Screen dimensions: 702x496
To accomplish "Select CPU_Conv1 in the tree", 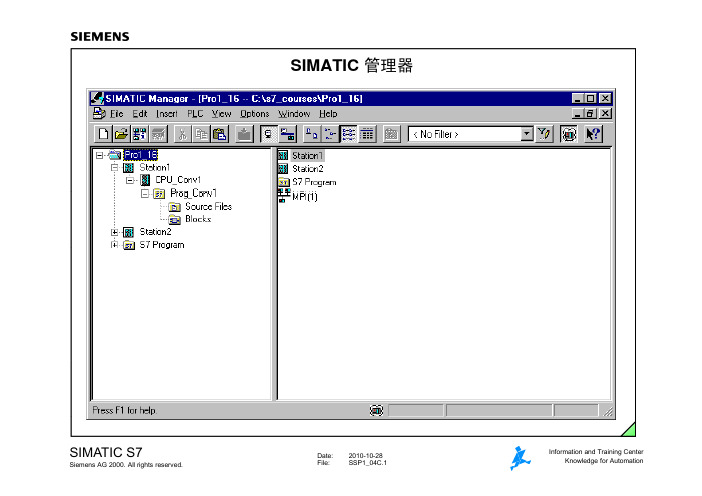I will 178,180.
